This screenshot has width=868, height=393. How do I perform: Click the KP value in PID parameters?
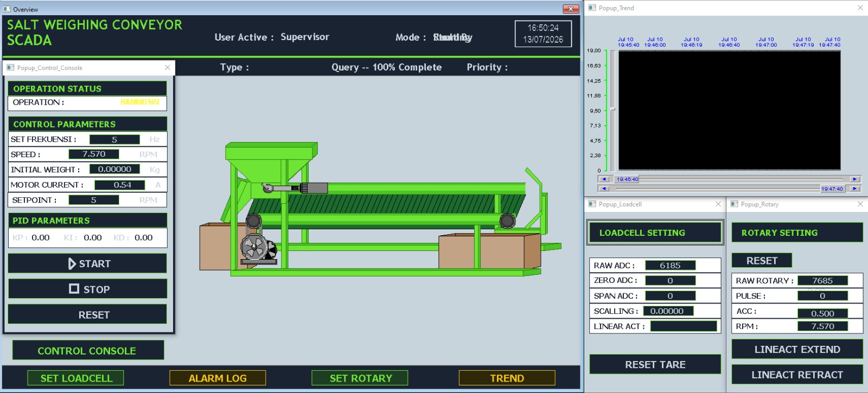point(40,237)
